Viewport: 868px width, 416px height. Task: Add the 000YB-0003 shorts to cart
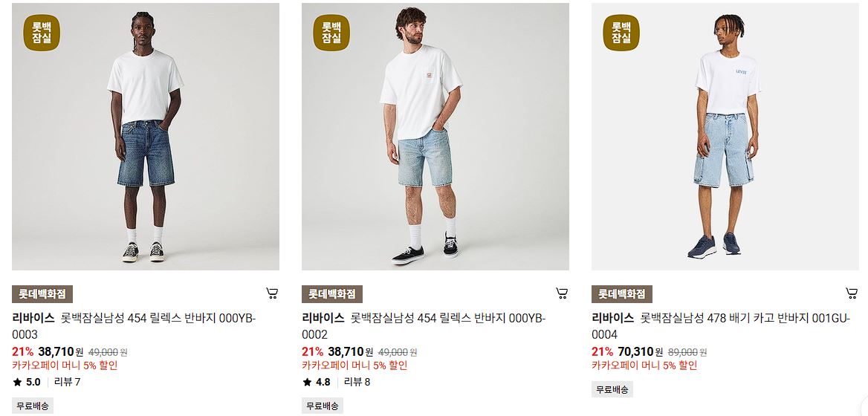[272, 293]
